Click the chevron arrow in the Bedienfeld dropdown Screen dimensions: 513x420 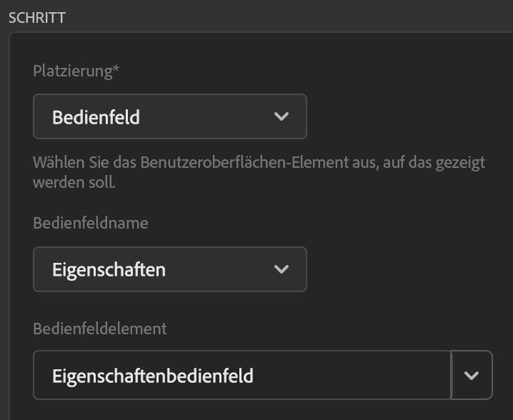click(282, 116)
